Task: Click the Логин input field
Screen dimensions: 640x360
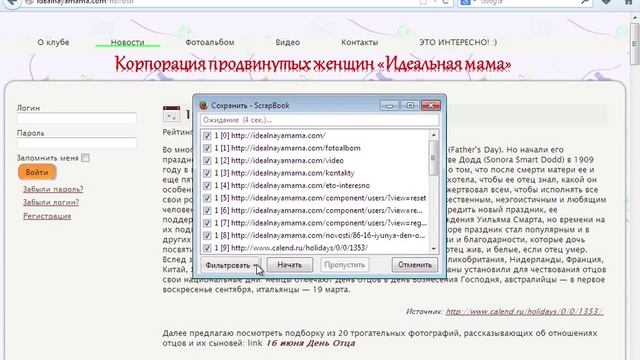Action: click(77, 118)
